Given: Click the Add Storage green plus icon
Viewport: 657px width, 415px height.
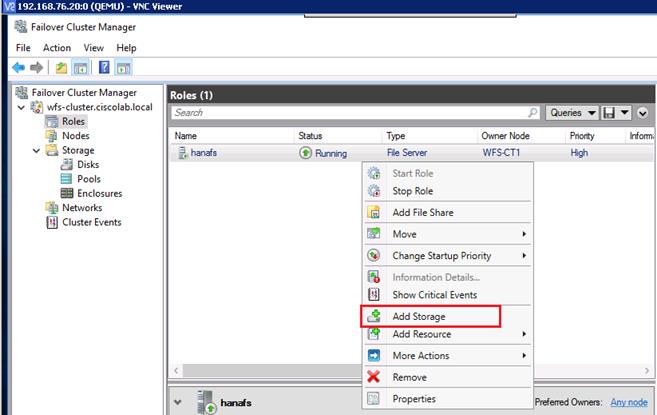Looking at the screenshot, I should tap(373, 316).
